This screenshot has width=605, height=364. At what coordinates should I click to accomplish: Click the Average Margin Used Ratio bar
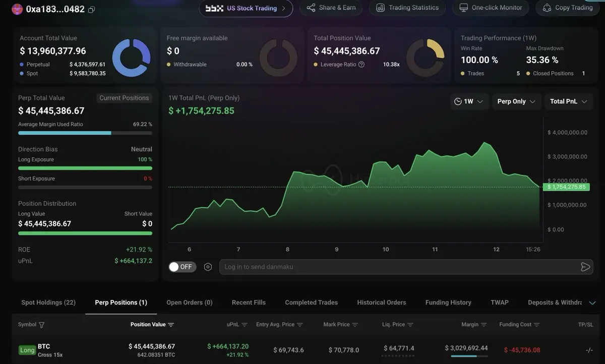pos(85,133)
